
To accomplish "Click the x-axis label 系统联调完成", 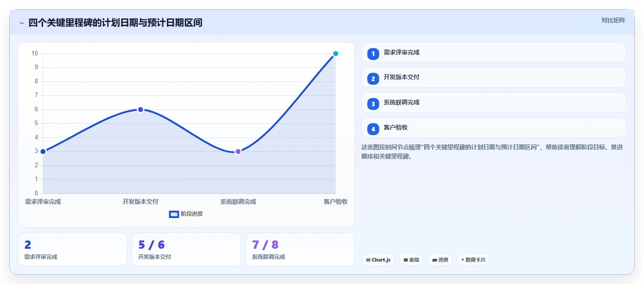I will tap(238, 202).
